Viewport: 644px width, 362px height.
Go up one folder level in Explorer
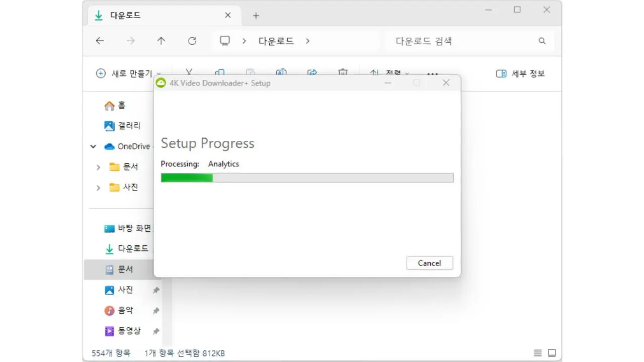click(x=161, y=41)
